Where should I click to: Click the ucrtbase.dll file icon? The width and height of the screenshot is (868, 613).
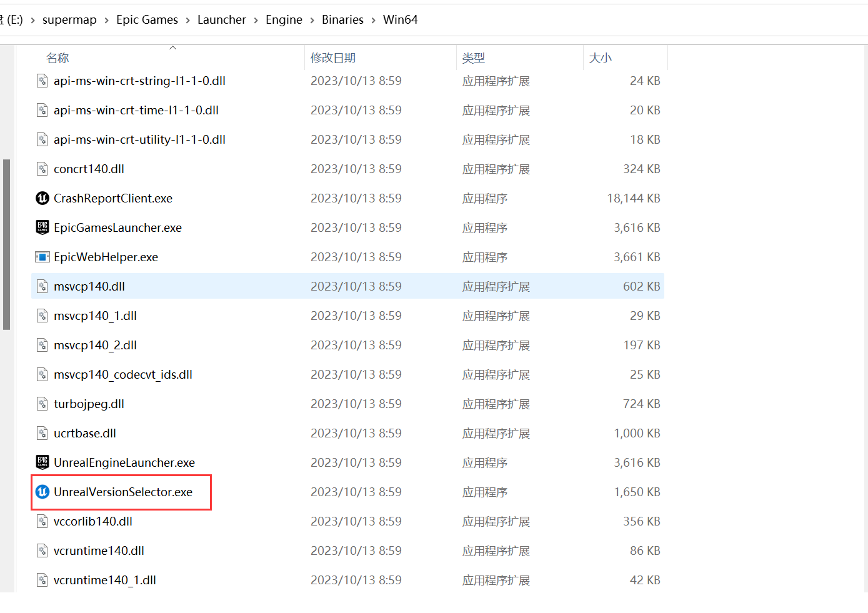pyautogui.click(x=42, y=433)
